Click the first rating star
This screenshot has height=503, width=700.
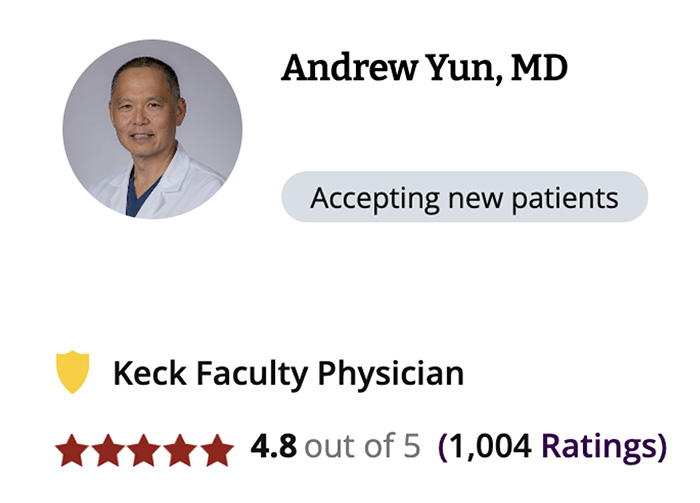[x=71, y=450]
